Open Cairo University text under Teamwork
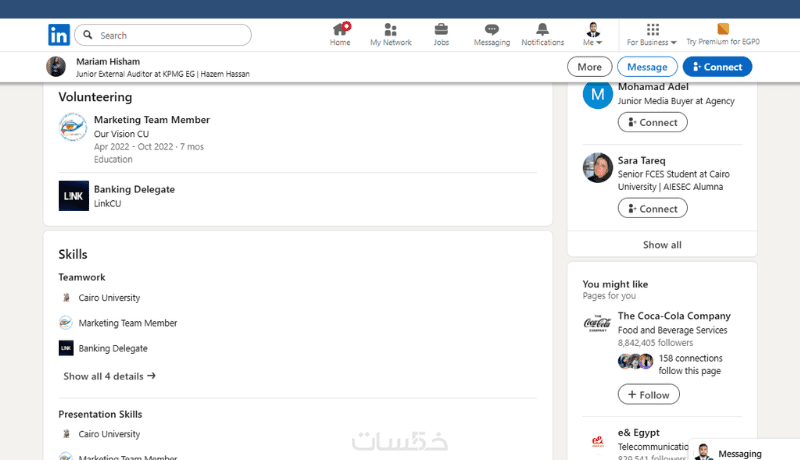800x460 pixels. pyautogui.click(x=109, y=298)
